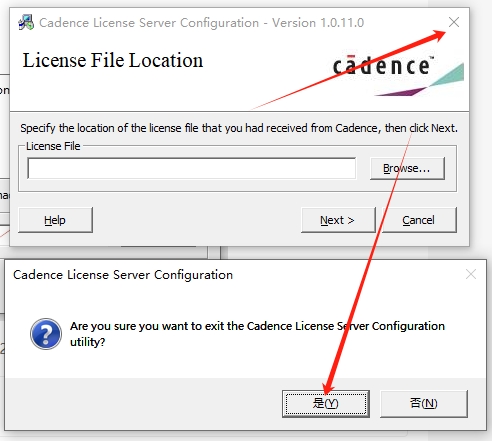Click the "Specify the location of the license file" instruction text
Image resolution: width=492 pixels, height=441 pixels.
point(239,128)
